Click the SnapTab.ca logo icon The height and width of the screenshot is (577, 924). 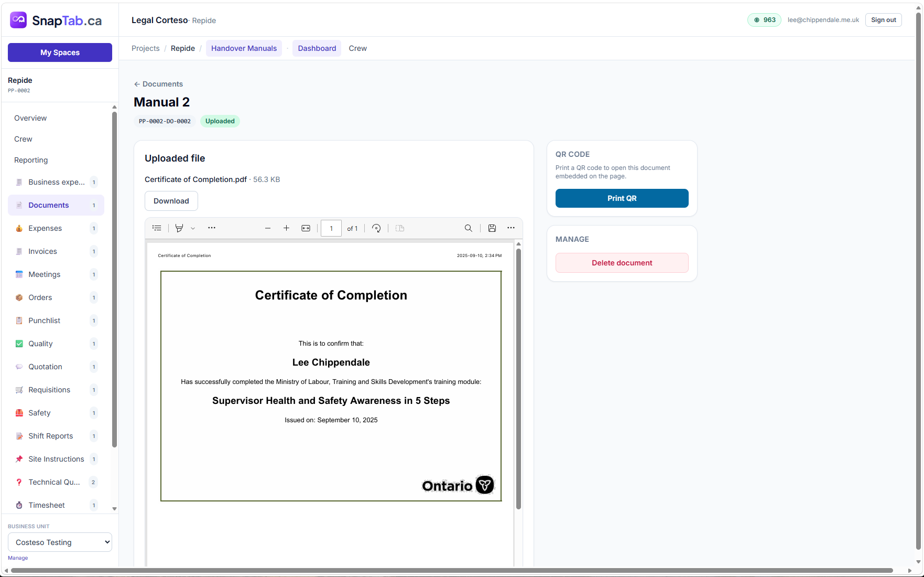(x=18, y=20)
